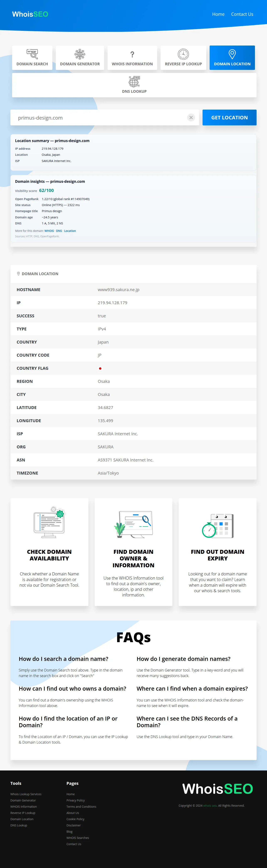Open Whois Lookup Services footer link

pos(26,794)
